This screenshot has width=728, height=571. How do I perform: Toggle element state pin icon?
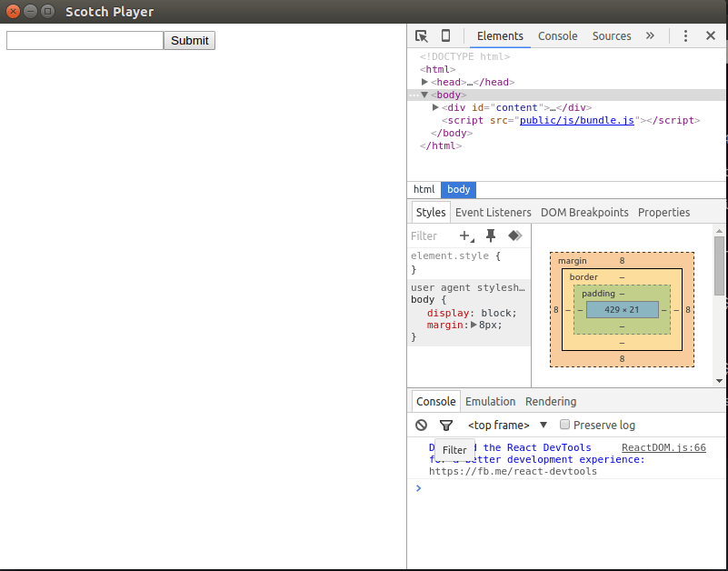click(491, 236)
